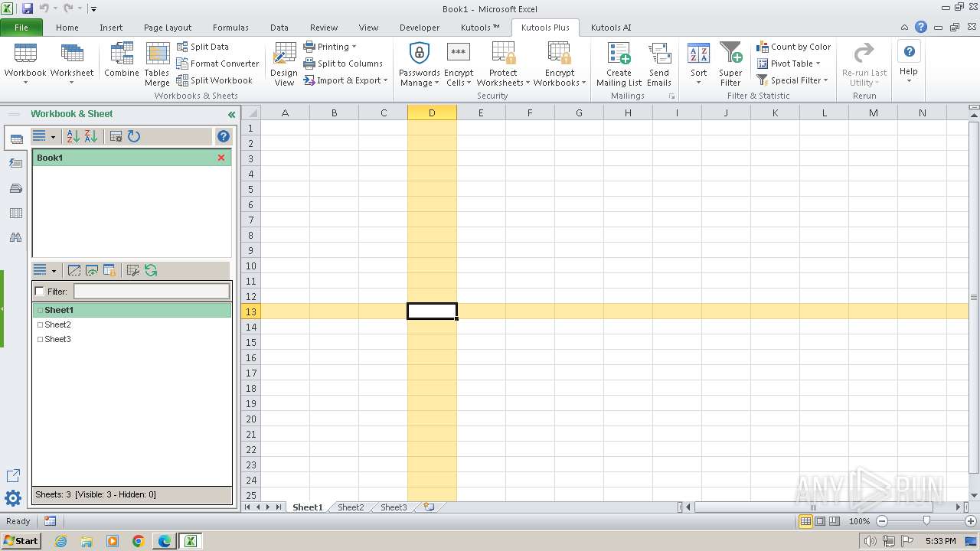The image size is (980, 551).
Task: Click the zoom slider handle
Action: (x=926, y=521)
